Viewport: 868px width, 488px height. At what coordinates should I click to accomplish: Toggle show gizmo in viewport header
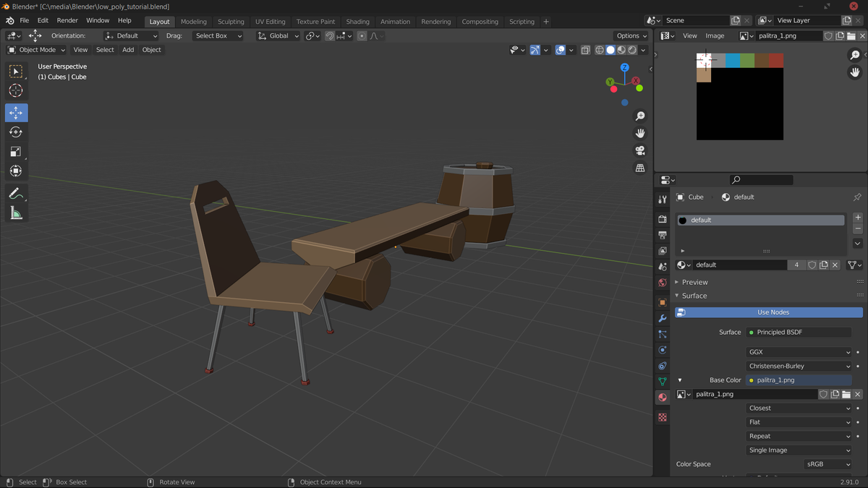pos(535,50)
